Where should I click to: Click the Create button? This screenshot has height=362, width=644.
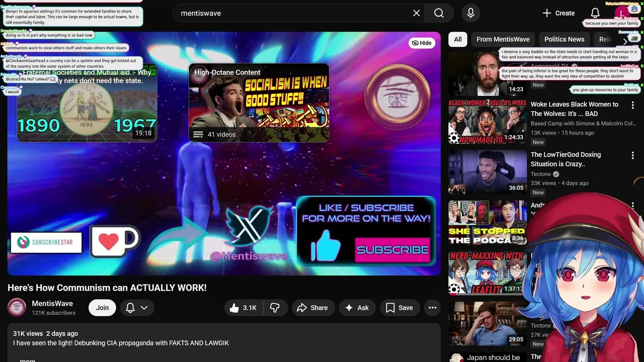click(x=558, y=13)
